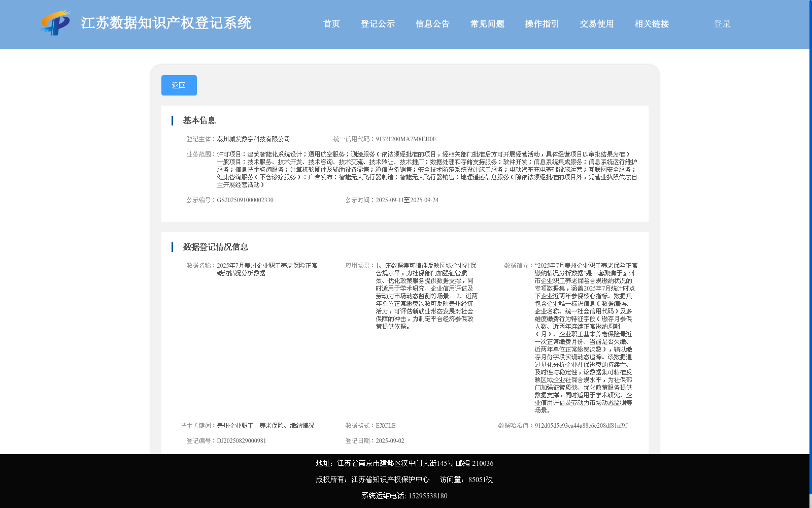
Task: Click the 应用场景 label
Action: click(360, 266)
